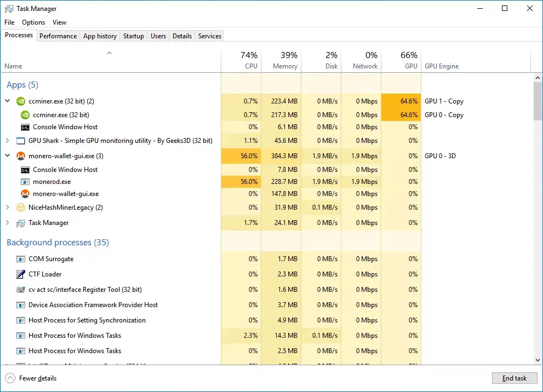Sort processes by CPU column header
Screen dimensions: 543x392
(241, 61)
